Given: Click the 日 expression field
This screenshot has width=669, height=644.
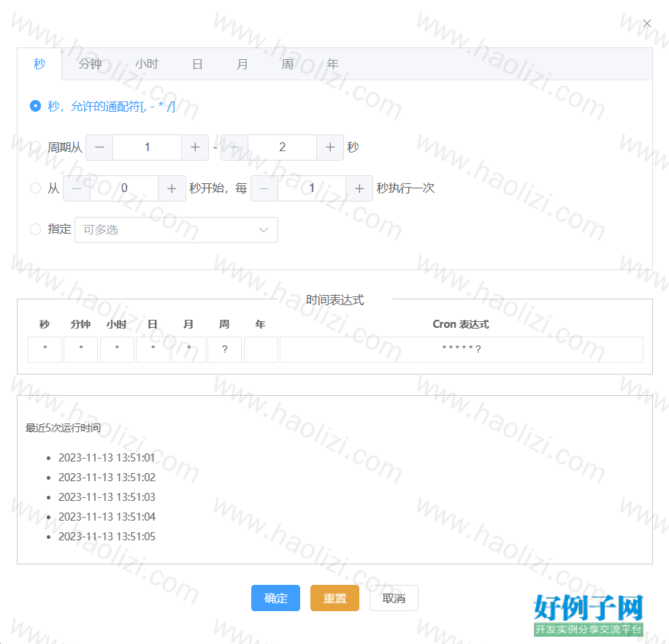Looking at the screenshot, I should (153, 350).
